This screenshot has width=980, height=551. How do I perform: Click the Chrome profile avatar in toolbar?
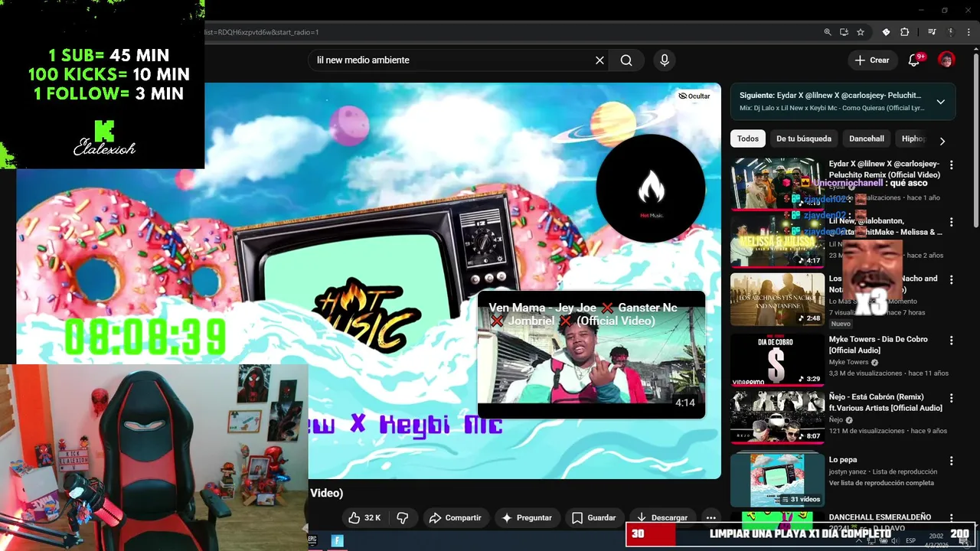pos(951,32)
